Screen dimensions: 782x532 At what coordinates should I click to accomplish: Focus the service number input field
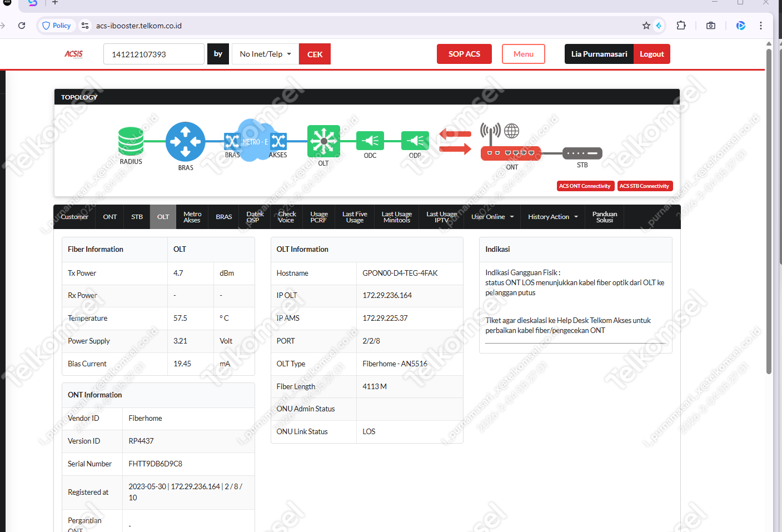pyautogui.click(x=154, y=54)
